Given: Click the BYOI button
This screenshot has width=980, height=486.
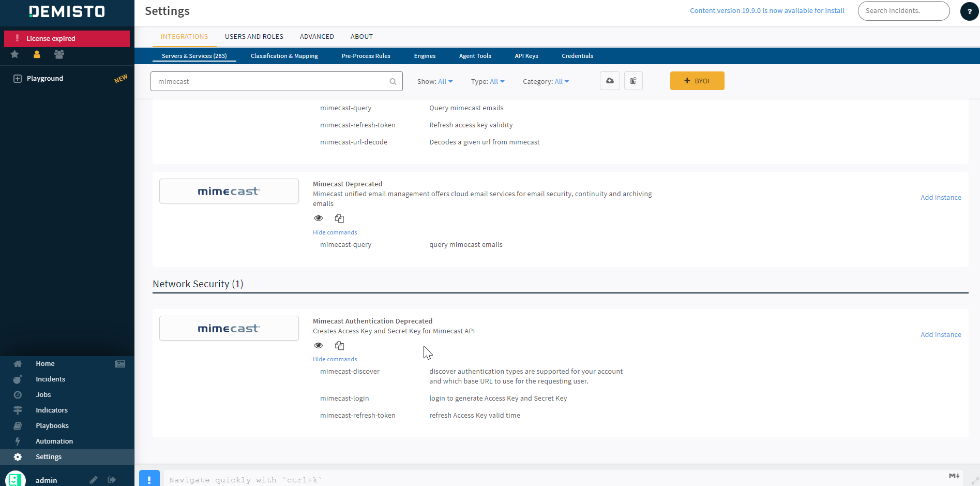Looking at the screenshot, I should tap(697, 81).
